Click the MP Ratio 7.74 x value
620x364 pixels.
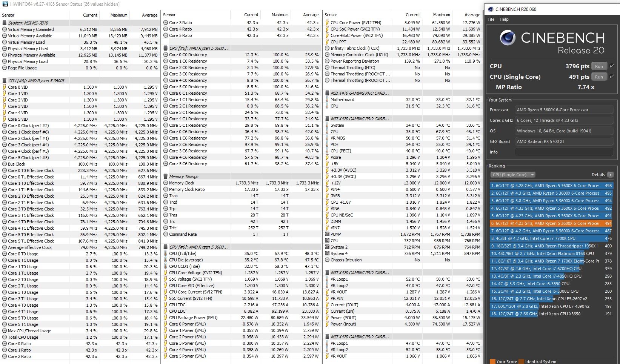(586, 87)
